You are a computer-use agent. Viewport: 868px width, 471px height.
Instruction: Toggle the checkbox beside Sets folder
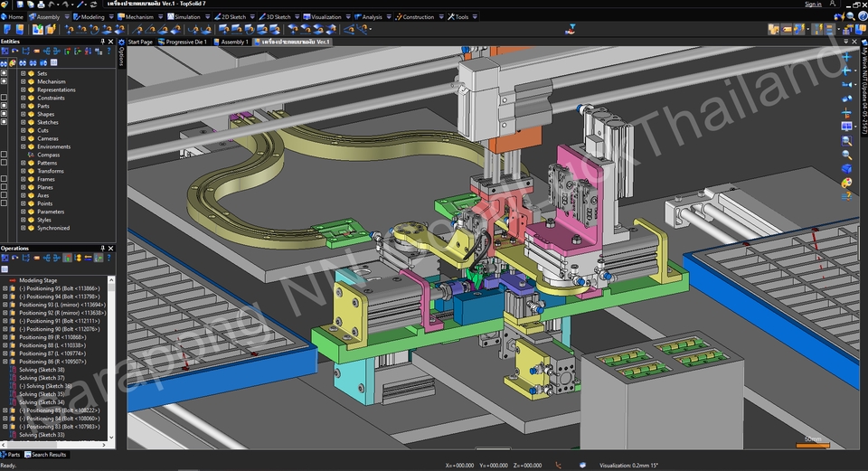(x=4, y=73)
